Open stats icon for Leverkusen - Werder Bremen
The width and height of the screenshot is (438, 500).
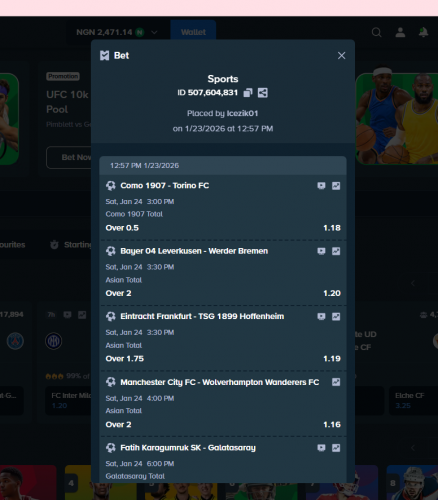point(336,251)
